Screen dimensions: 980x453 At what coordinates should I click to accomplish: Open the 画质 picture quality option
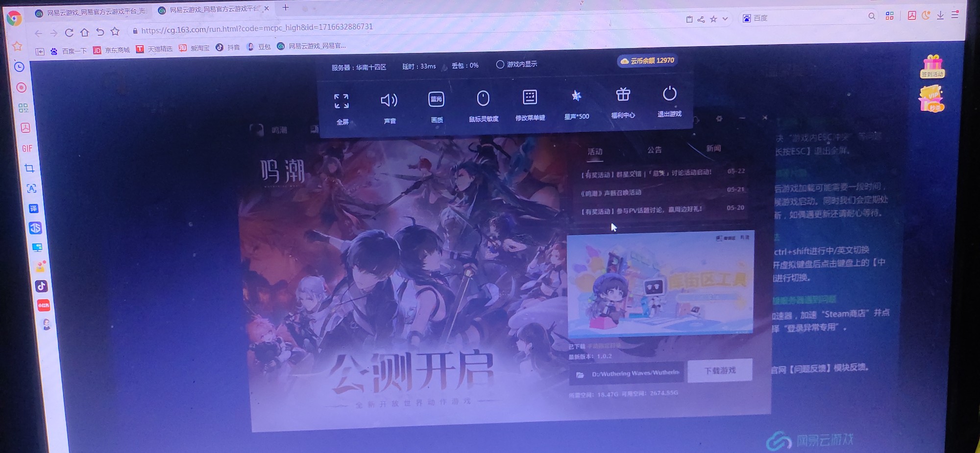coord(436,99)
